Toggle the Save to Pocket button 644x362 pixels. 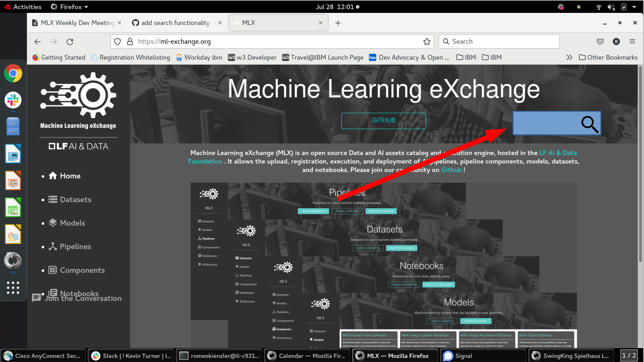pyautogui.click(x=600, y=41)
